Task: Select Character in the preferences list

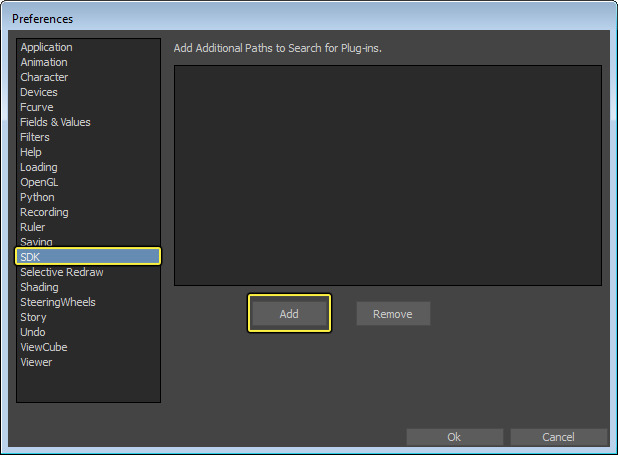Action: pos(44,77)
